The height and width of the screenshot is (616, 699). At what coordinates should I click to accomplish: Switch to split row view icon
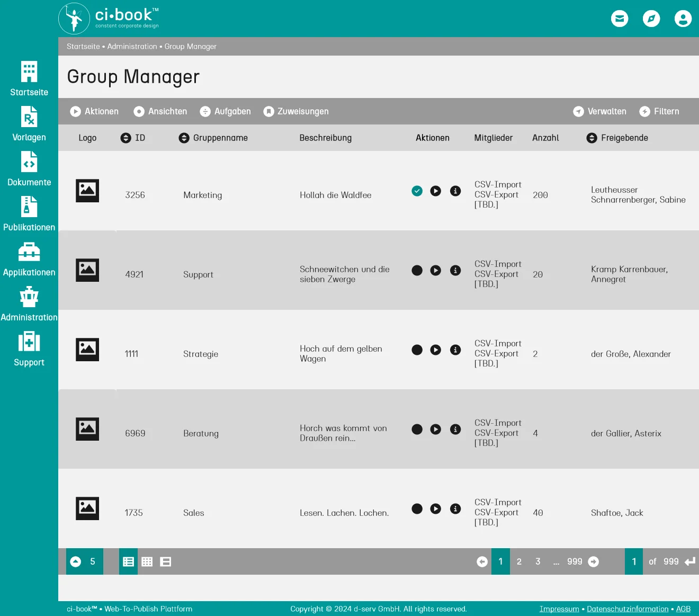[x=166, y=561]
